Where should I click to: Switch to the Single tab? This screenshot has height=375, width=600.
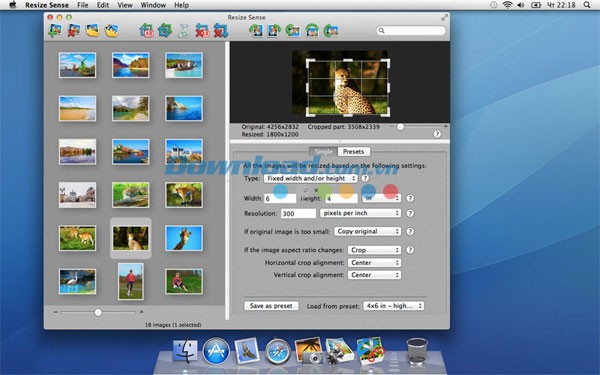coord(323,152)
